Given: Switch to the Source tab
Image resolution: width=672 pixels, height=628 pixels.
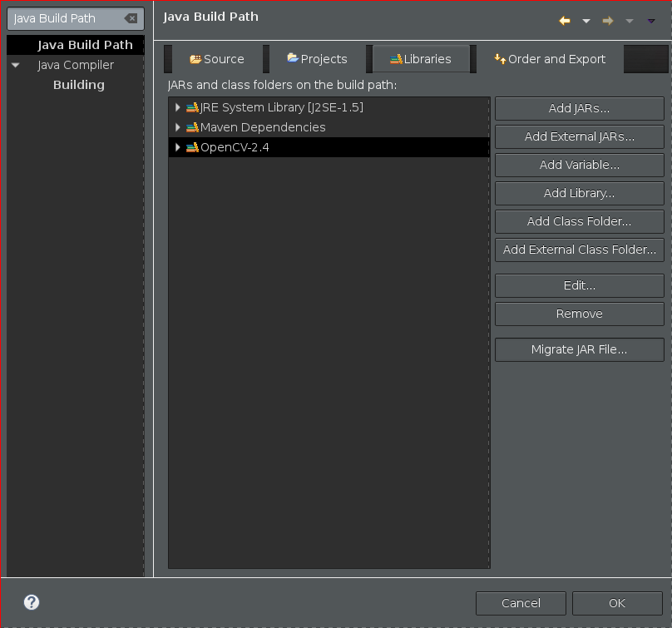Looking at the screenshot, I should click(217, 58).
